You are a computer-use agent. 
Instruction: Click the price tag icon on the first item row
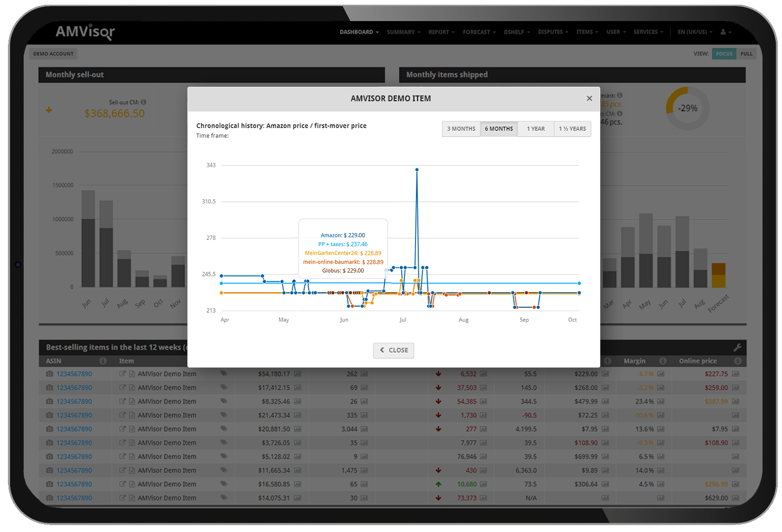tap(224, 373)
